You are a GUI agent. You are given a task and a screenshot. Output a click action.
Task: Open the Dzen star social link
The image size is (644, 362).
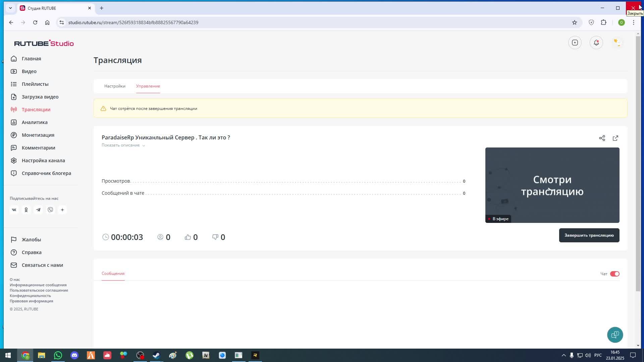62,210
